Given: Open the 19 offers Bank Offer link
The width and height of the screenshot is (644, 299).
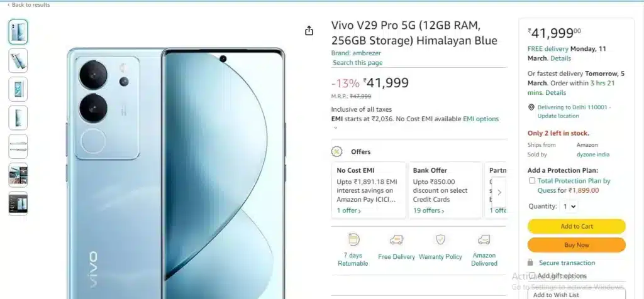Looking at the screenshot, I should coord(428,210).
